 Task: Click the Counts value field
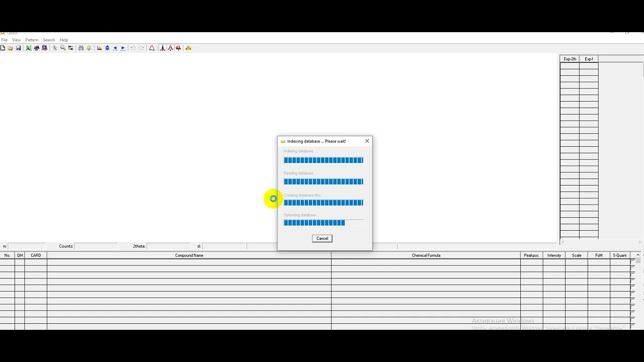(x=96, y=246)
